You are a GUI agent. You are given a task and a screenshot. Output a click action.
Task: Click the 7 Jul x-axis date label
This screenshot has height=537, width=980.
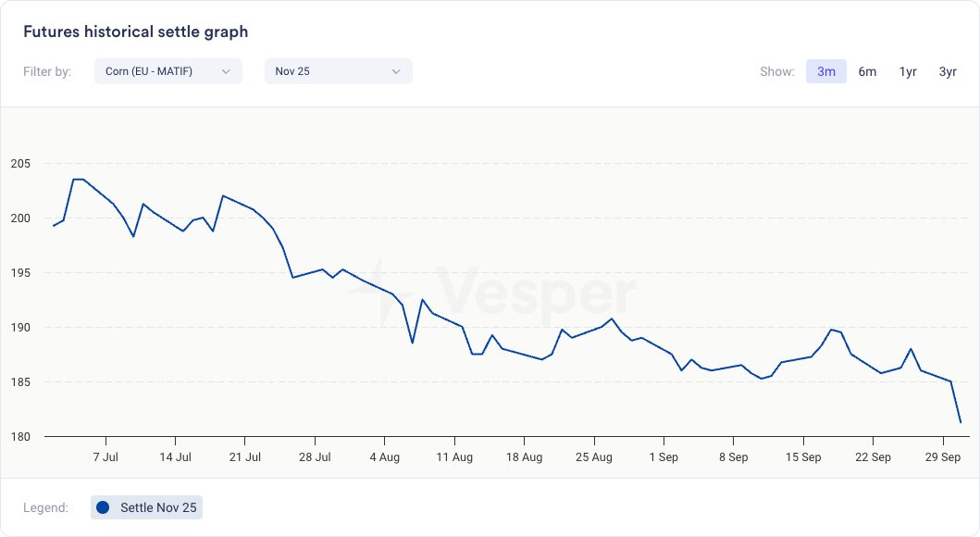105,457
